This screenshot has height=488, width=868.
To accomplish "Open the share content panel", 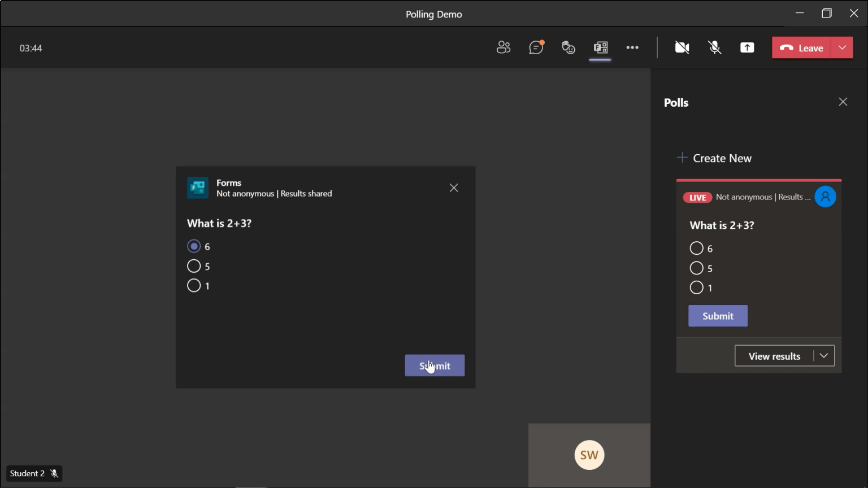I will click(747, 47).
